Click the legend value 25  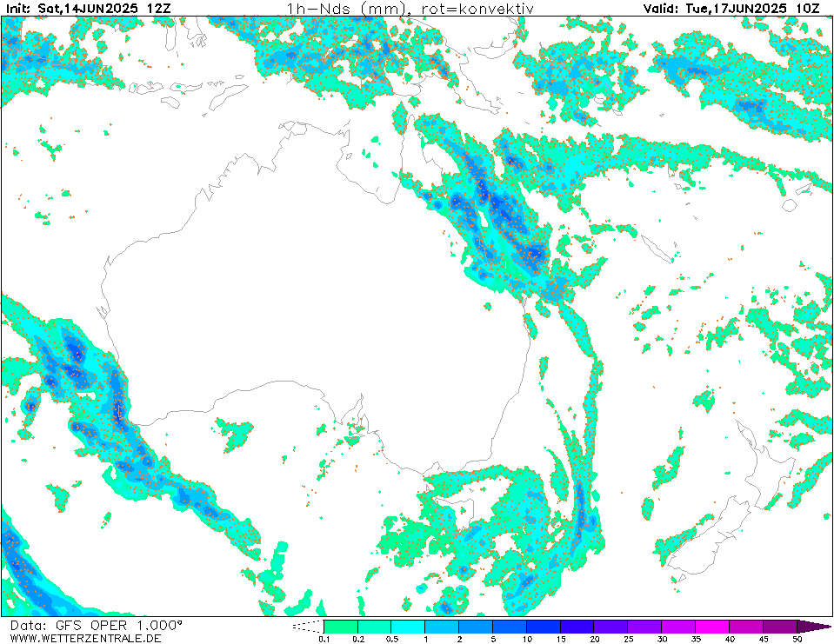pyautogui.click(x=628, y=639)
